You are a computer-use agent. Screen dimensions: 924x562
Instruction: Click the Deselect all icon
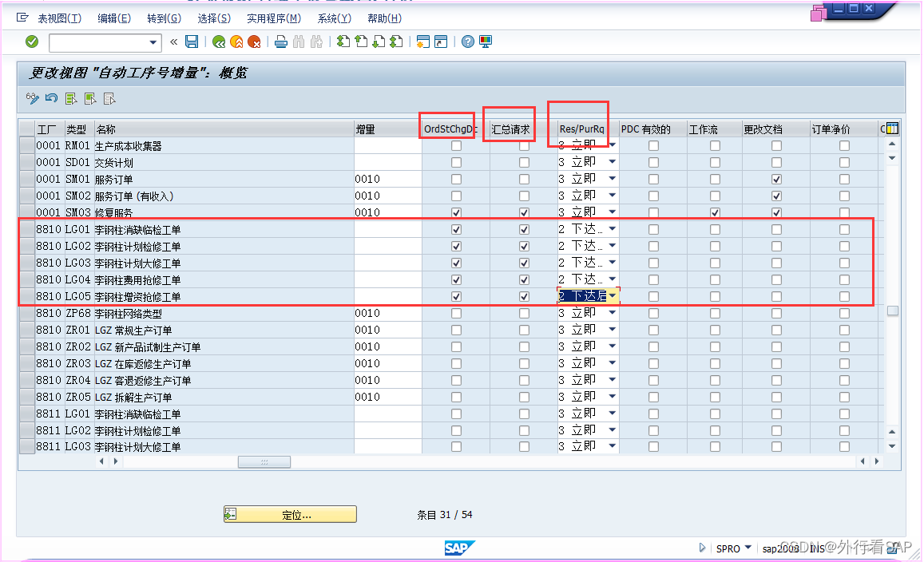pyautogui.click(x=109, y=98)
